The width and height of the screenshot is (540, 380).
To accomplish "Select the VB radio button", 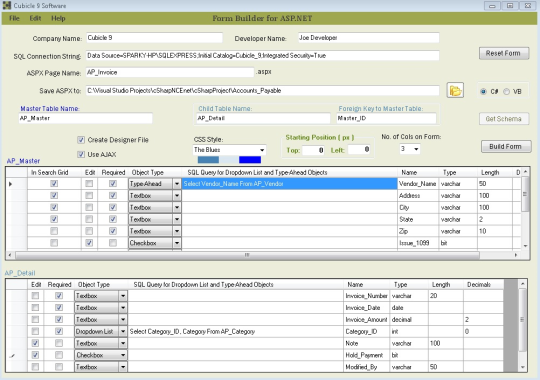I will (506, 92).
